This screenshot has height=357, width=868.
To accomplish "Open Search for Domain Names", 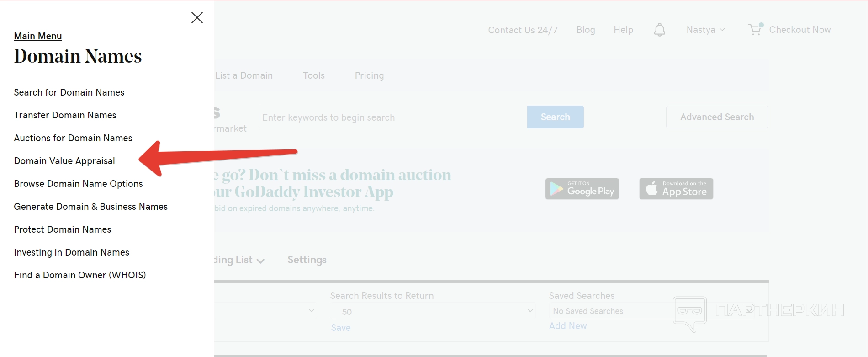I will click(x=69, y=92).
